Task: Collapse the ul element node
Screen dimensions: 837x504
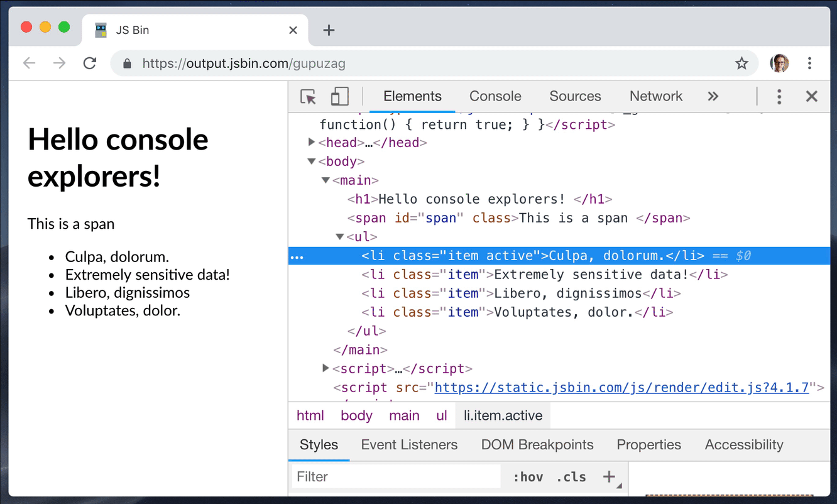Action: click(340, 237)
